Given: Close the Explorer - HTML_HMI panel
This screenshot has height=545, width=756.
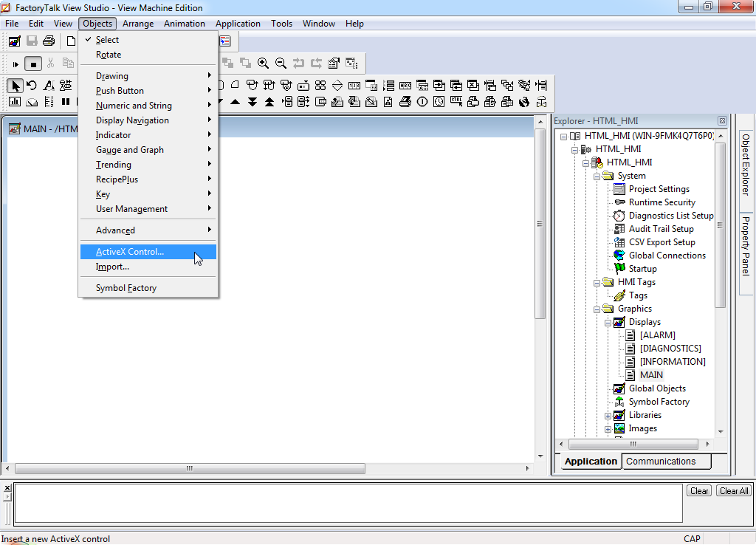Looking at the screenshot, I should [x=722, y=121].
